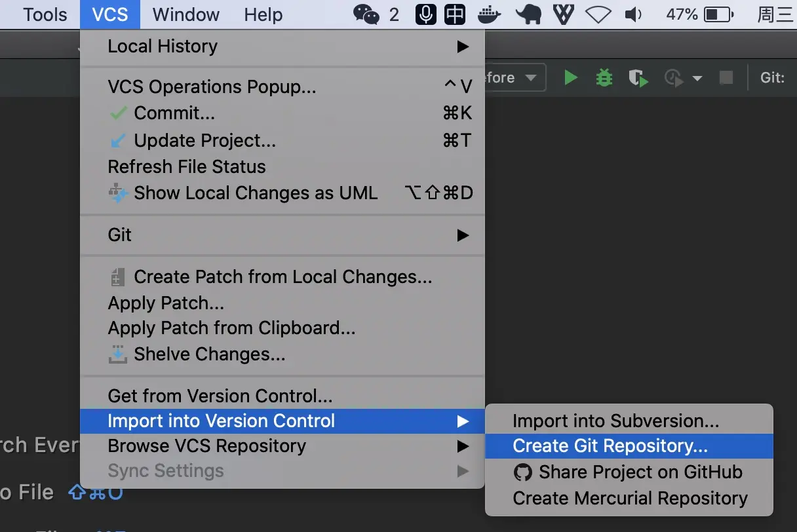Click the 47% battery percentage text
This screenshot has height=532, width=797.
pyautogui.click(x=682, y=14)
